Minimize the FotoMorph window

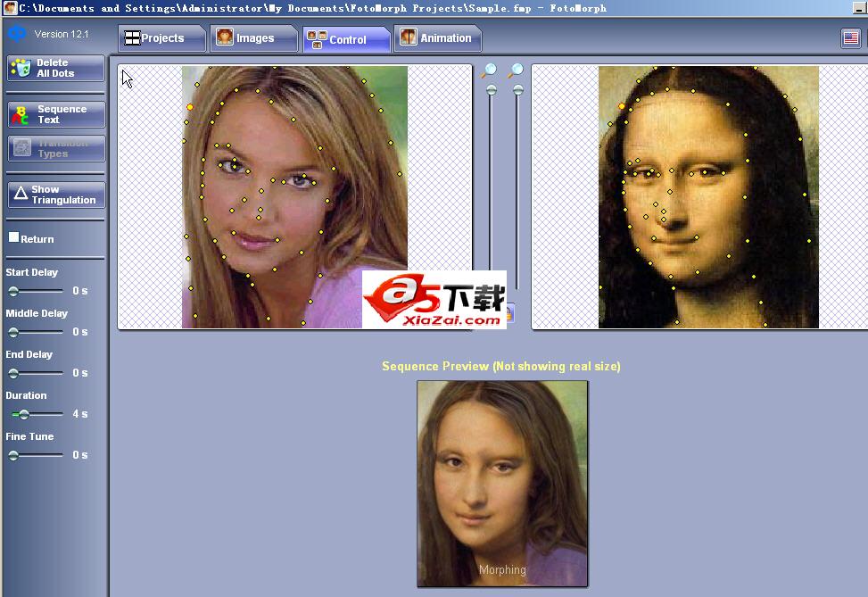(859, 8)
